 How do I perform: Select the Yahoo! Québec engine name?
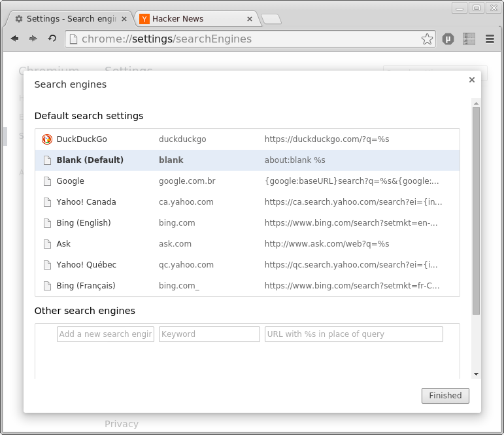tap(86, 265)
